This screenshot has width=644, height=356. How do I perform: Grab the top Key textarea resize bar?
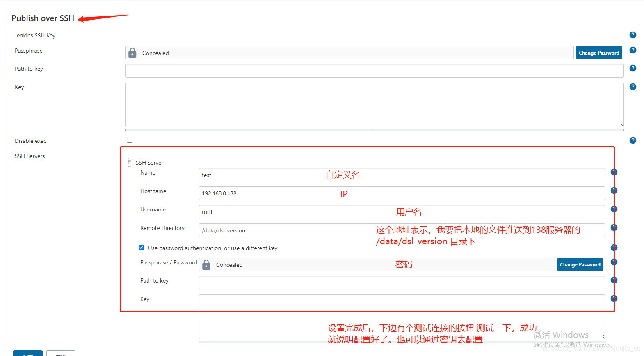tap(375, 130)
